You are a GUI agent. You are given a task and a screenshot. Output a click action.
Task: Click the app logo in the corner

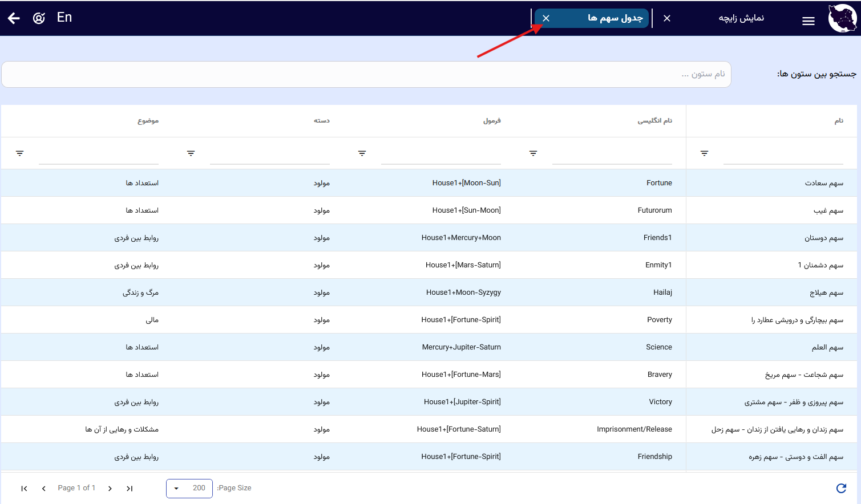pyautogui.click(x=842, y=18)
